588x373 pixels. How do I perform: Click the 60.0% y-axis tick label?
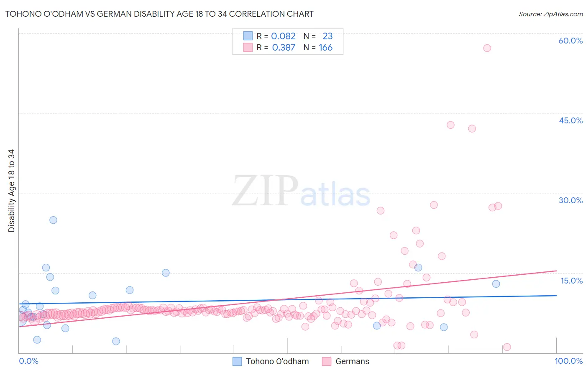click(570, 41)
